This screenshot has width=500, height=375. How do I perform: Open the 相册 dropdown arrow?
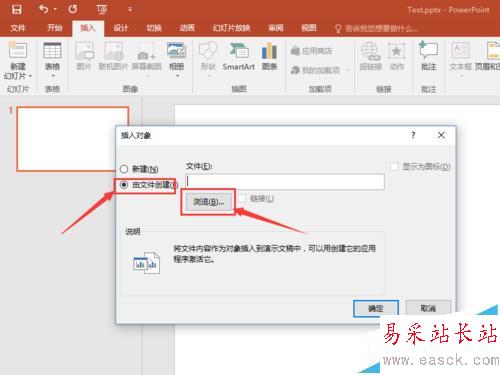[177, 76]
